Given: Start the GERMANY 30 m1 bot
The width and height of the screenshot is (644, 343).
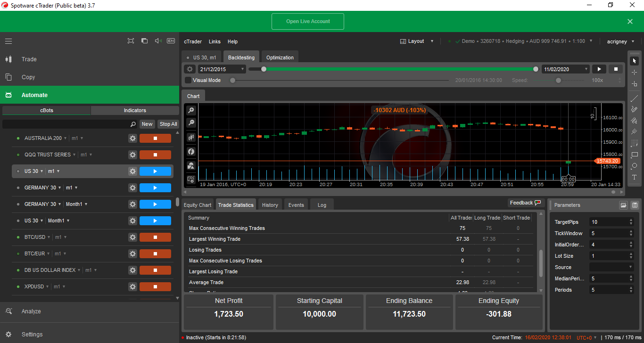Looking at the screenshot, I should (x=155, y=188).
